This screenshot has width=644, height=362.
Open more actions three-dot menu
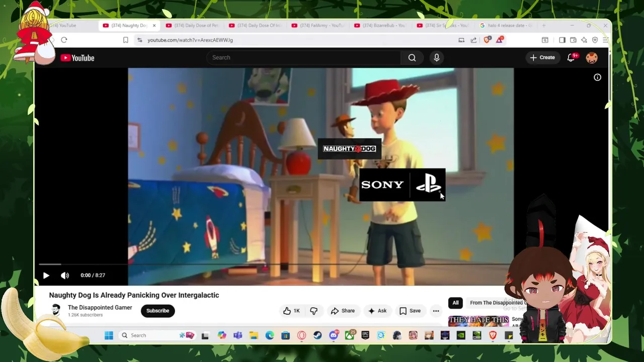coord(436,311)
